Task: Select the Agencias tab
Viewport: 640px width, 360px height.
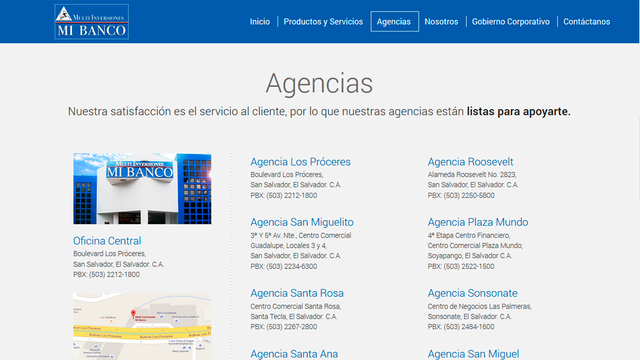Action: [394, 22]
